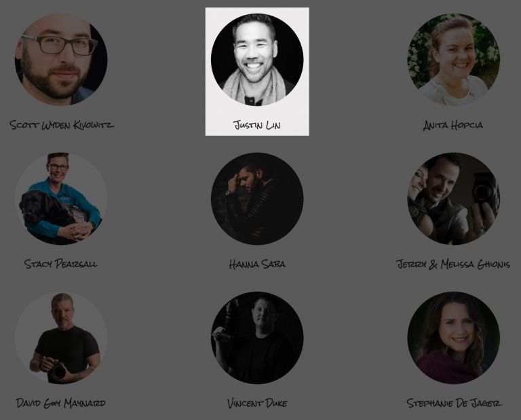Open Stephanie De Jager's portrait
Screen dimensions: 521x420
[454, 338]
